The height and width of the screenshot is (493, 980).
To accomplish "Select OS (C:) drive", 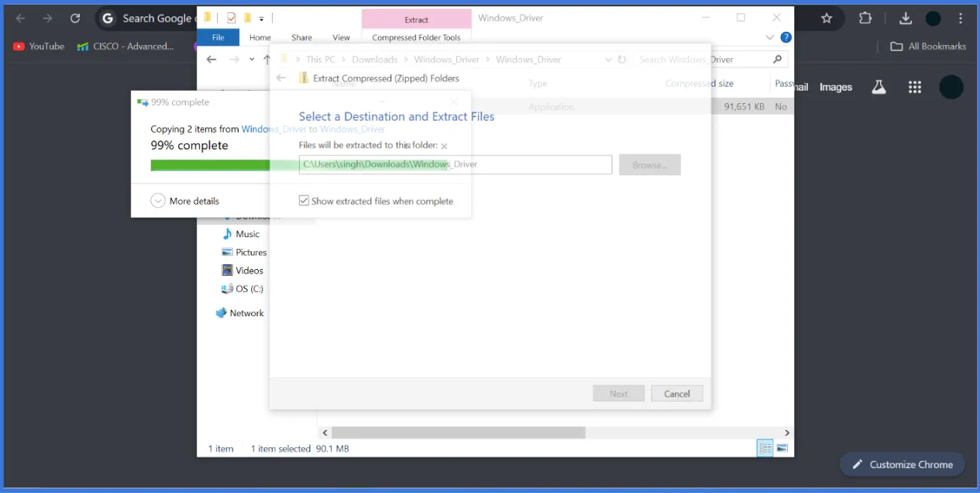I will (x=242, y=288).
